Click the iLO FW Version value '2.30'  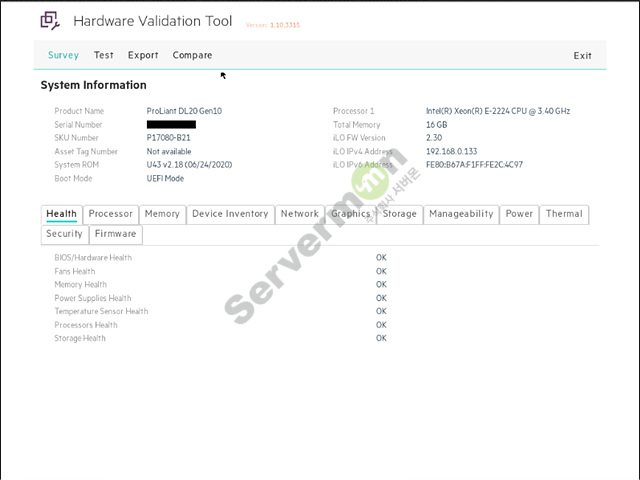point(434,138)
